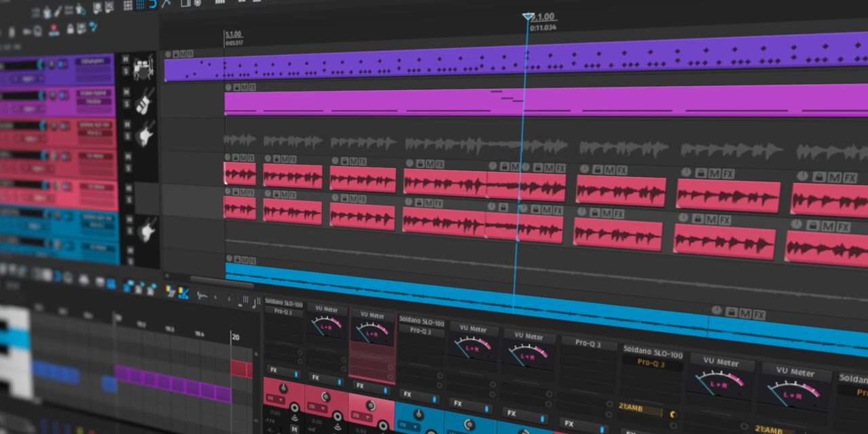
Task: Toggle the lock on the blue clip
Action: point(731,313)
